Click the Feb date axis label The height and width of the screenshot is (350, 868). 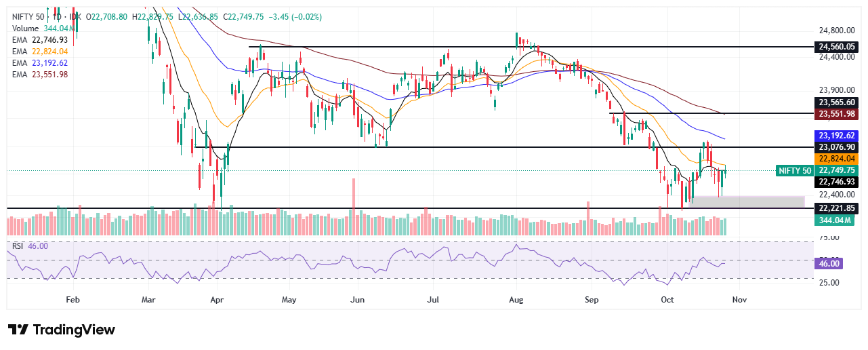(x=73, y=298)
